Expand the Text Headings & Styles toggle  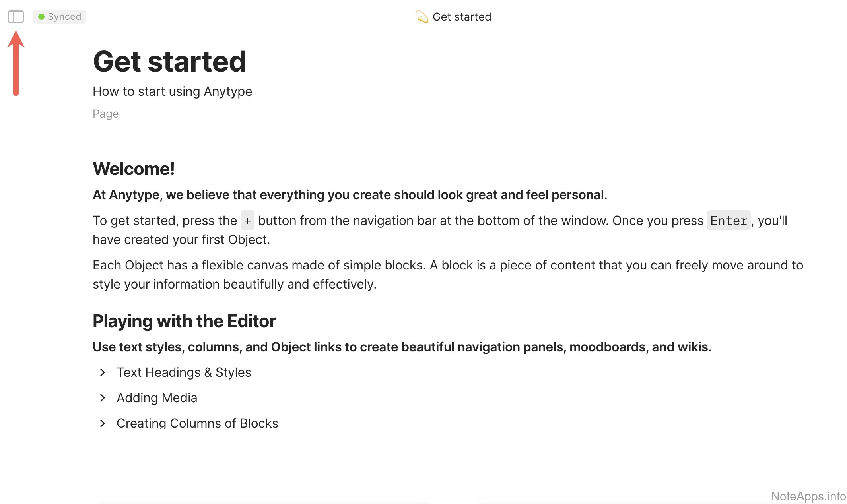coord(103,372)
